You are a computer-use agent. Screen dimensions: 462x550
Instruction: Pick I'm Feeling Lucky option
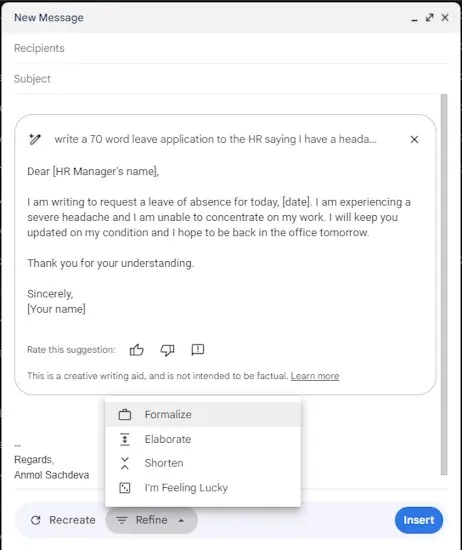click(203, 488)
